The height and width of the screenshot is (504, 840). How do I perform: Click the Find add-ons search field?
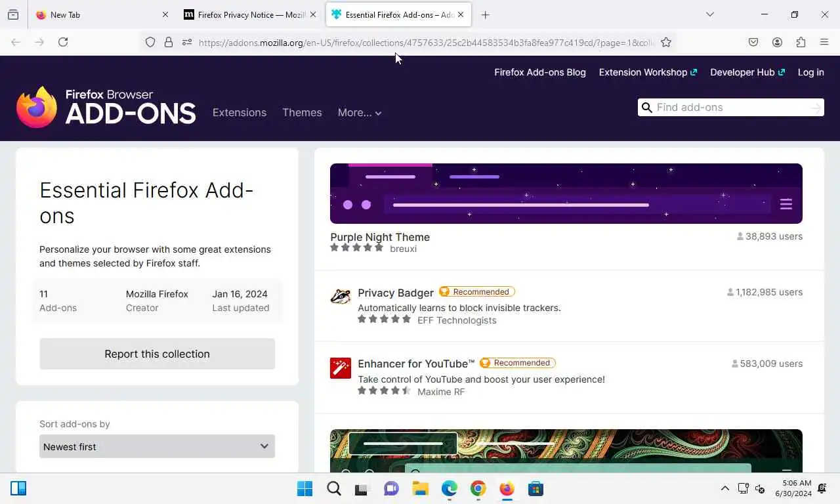[x=730, y=108]
